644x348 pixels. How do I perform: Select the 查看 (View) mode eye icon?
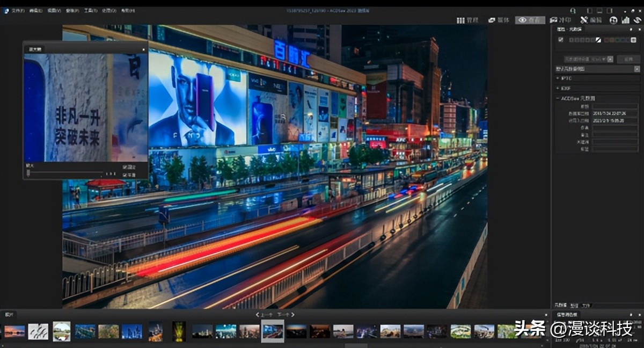[x=522, y=20]
